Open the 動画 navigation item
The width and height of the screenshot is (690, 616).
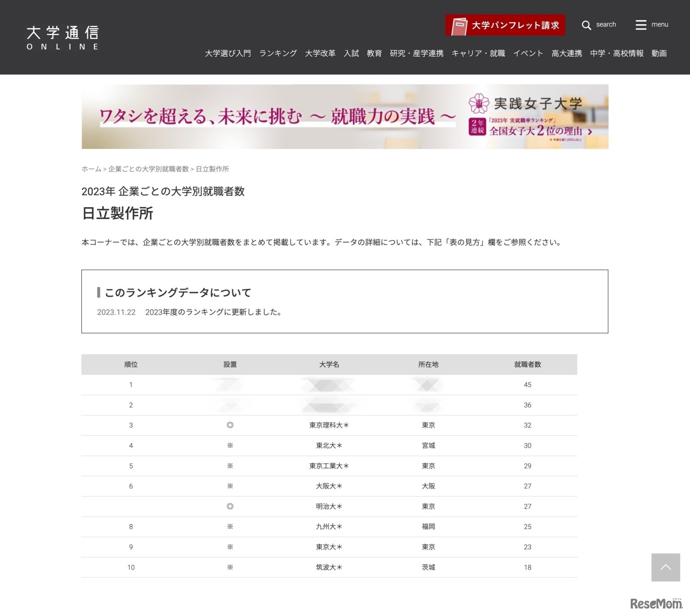pyautogui.click(x=659, y=53)
